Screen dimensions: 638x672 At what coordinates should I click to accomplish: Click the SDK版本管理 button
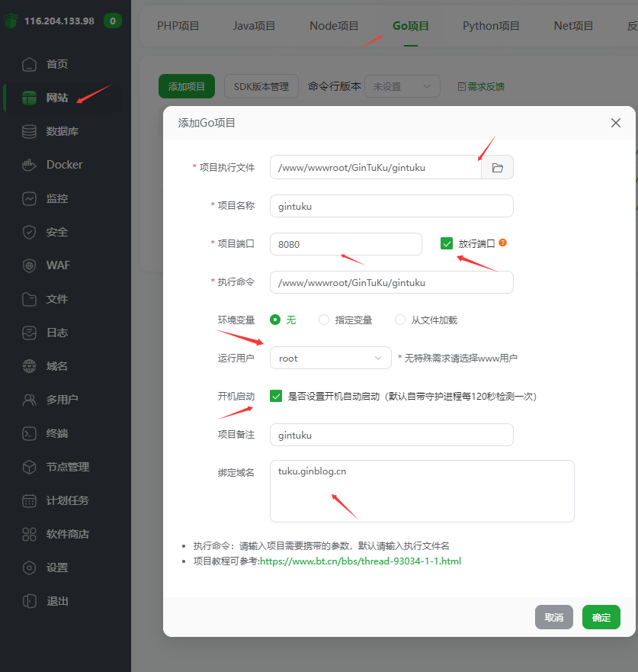261,86
